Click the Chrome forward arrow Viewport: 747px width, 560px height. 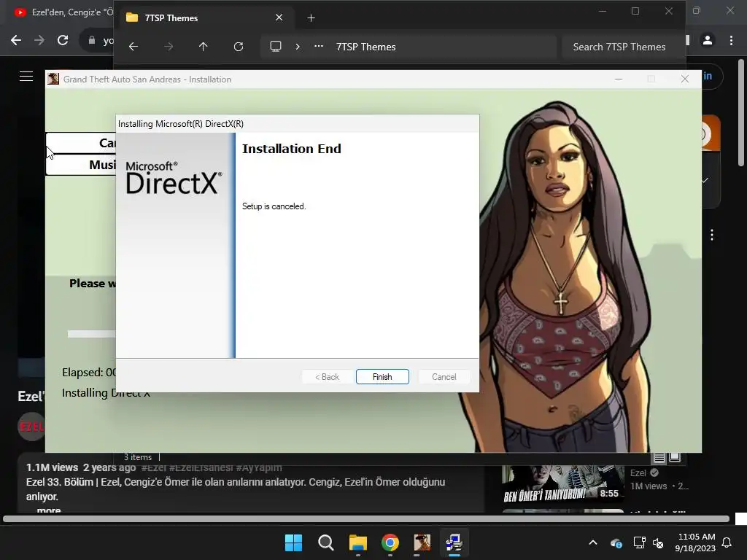39,41
